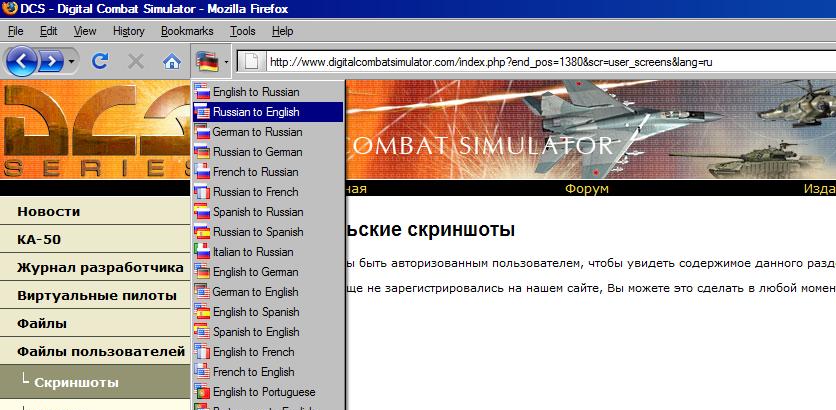Open the Новости sidebar section
Viewport: 836px width, 410px height.
95,211
